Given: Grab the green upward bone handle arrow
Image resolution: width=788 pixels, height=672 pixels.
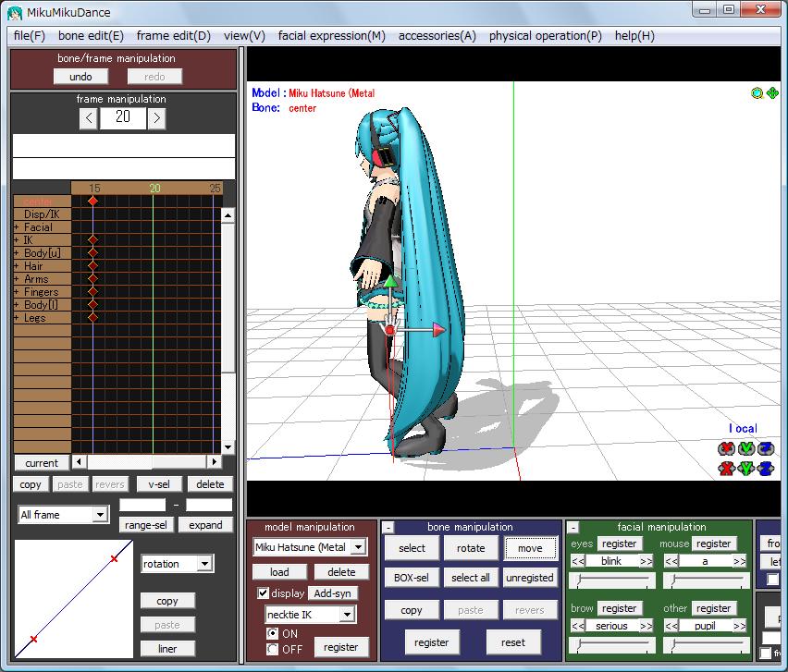Looking at the screenshot, I should 390,281.
